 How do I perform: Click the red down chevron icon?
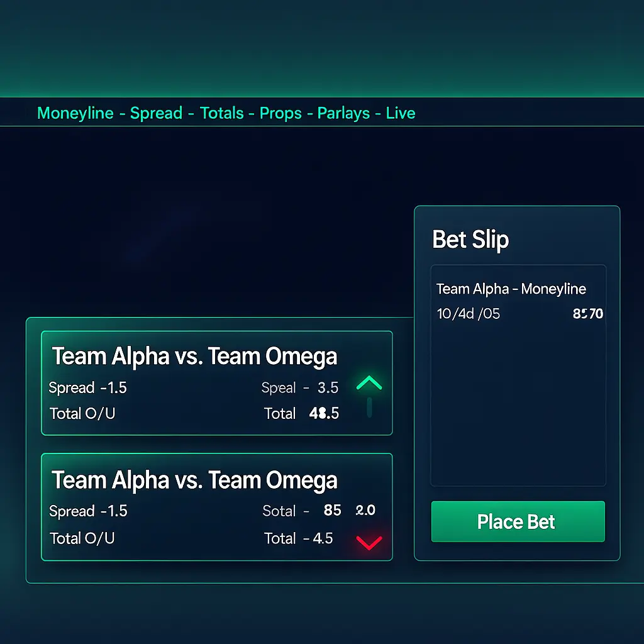[369, 542]
